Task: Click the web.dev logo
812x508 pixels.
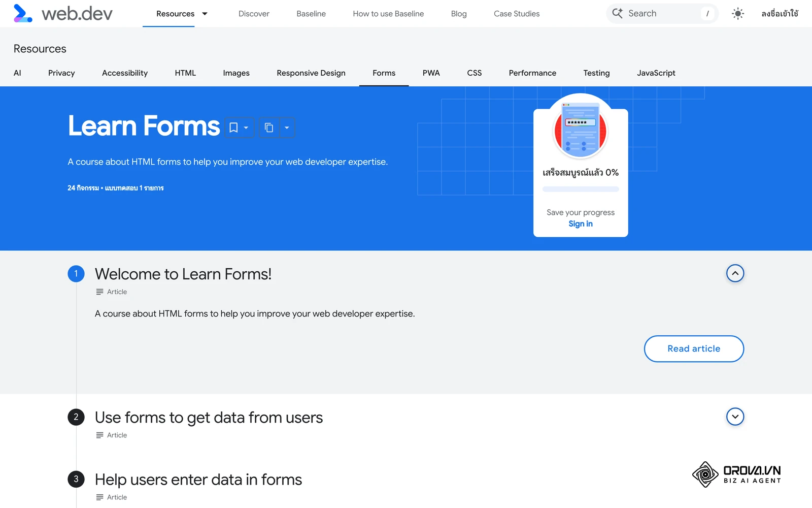Action: click(62, 14)
